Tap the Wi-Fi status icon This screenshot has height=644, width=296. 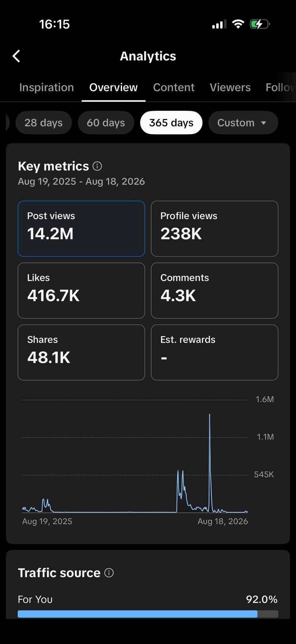click(x=238, y=24)
